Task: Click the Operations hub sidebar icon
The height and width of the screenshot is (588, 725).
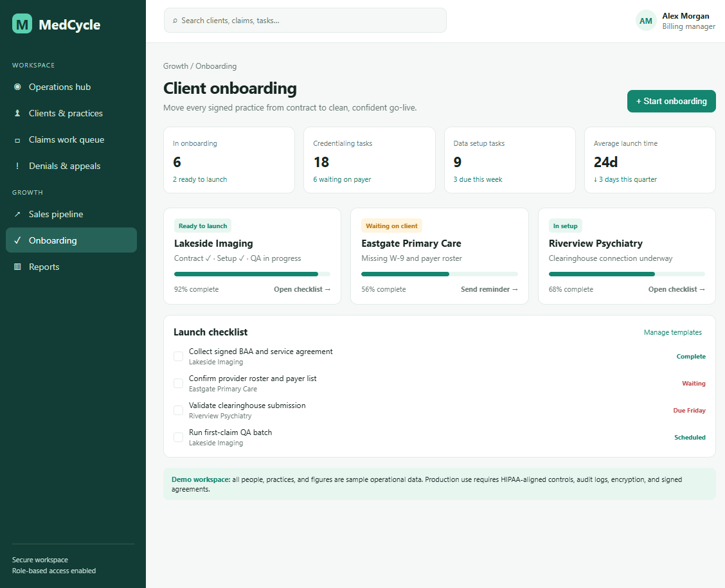Action: (x=17, y=87)
